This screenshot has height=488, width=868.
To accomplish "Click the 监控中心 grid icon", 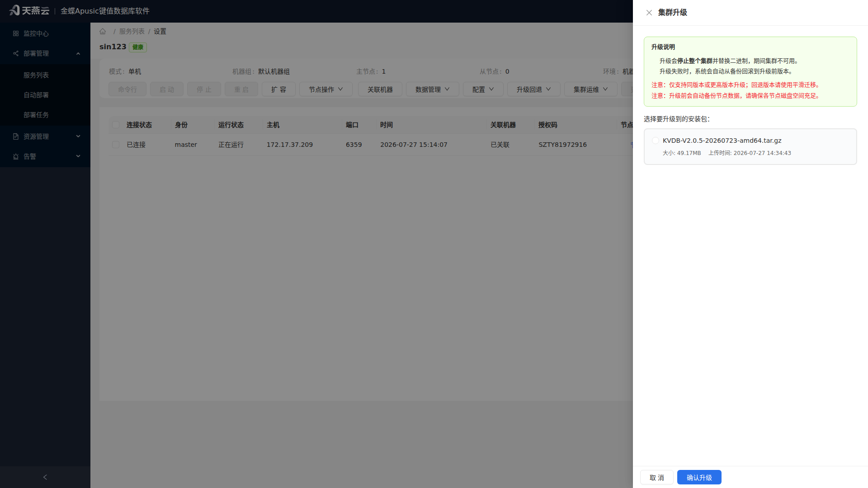I will [16, 33].
